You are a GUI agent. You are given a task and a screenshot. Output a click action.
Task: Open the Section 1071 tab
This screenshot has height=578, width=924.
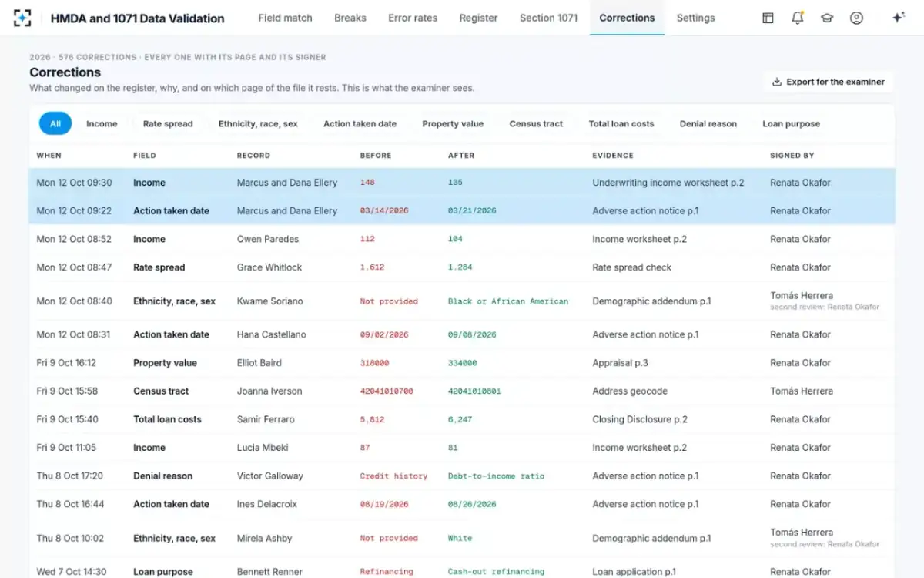point(548,18)
